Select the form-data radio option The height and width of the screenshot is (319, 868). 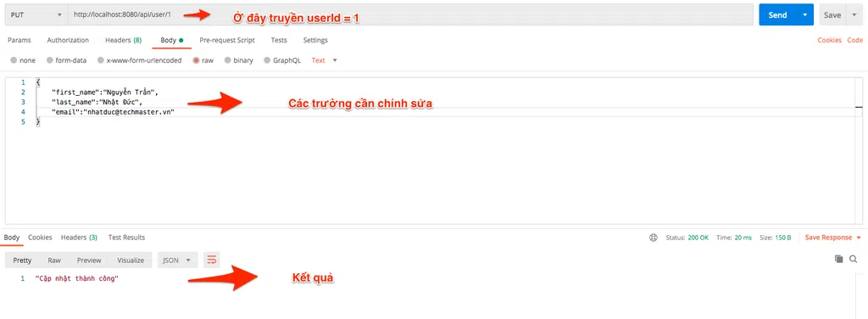(50, 60)
